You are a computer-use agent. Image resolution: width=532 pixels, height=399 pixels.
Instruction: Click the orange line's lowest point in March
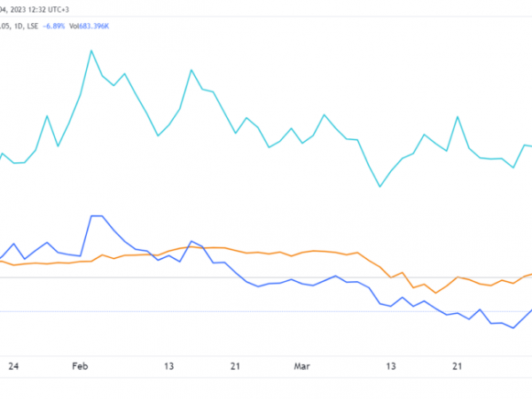coord(435,293)
